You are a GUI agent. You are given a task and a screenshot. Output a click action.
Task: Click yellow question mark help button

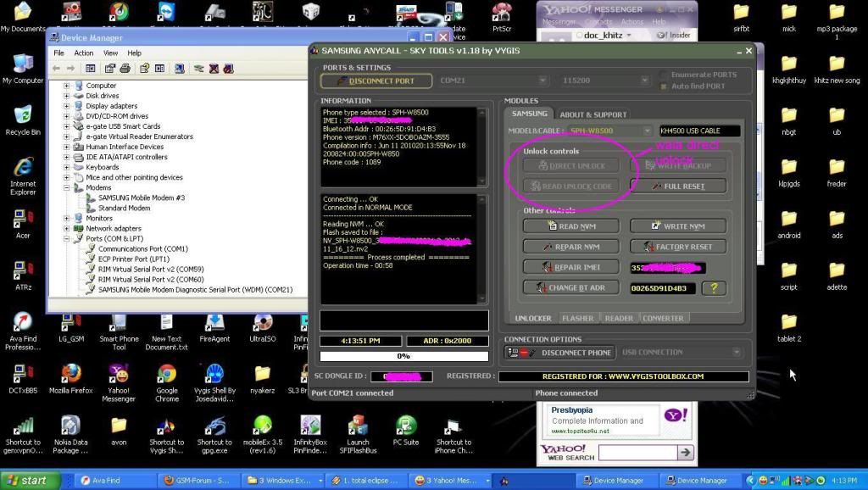[714, 288]
